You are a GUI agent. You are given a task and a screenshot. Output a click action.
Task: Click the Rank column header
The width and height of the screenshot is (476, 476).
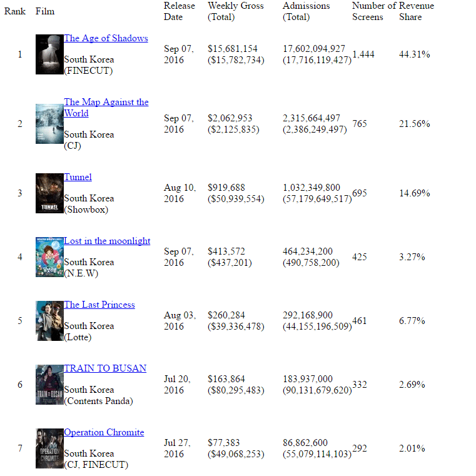(15, 11)
